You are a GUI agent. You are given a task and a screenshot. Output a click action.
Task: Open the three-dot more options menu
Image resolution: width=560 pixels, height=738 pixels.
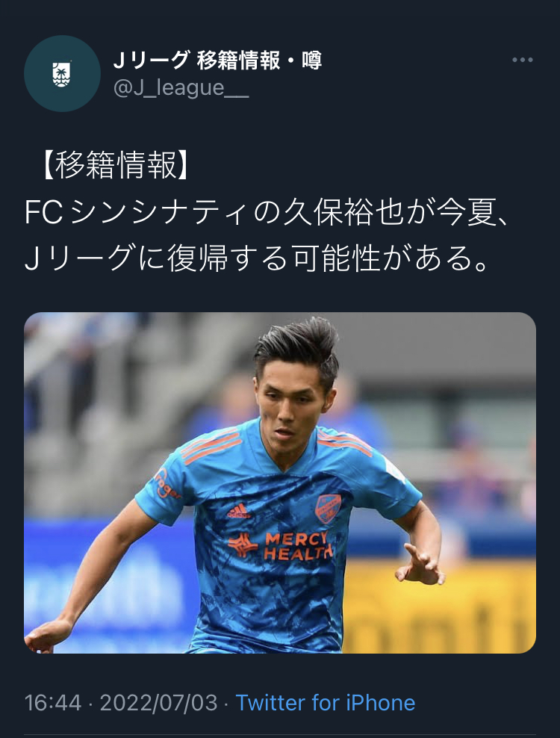tap(523, 60)
